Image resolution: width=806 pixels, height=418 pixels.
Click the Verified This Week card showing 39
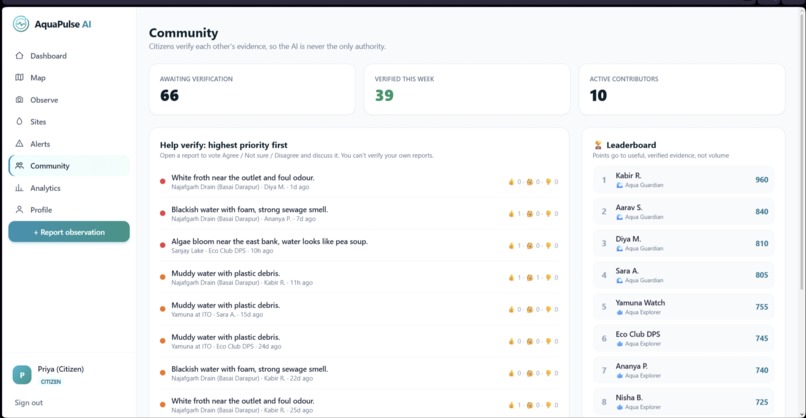pyautogui.click(x=467, y=89)
